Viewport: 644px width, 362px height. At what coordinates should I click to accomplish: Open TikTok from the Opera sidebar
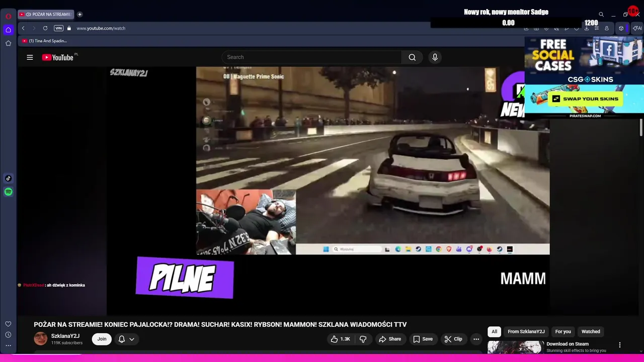pos(8,178)
